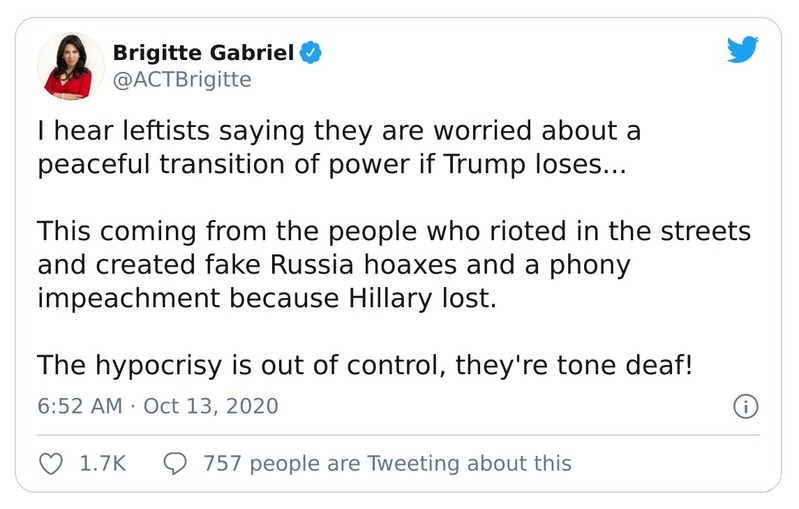Click the 6:52 AM time text

pyautogui.click(x=79, y=407)
